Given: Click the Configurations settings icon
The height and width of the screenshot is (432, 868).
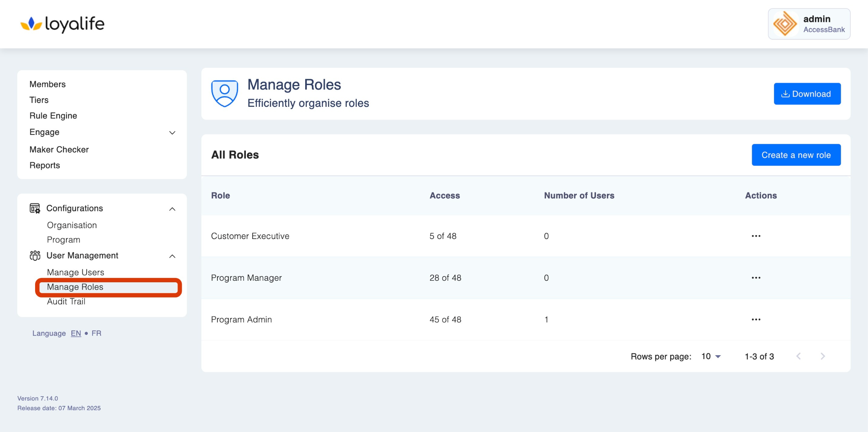Looking at the screenshot, I should 35,208.
